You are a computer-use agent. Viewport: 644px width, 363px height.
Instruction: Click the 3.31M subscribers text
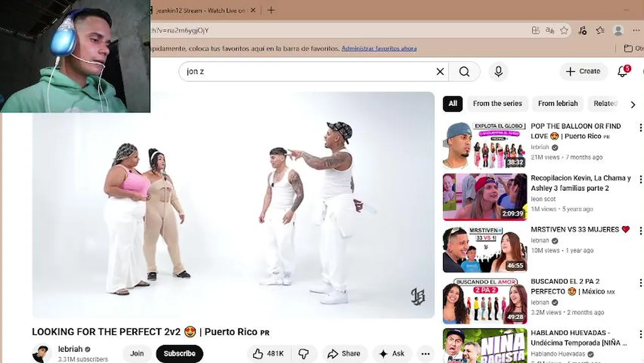tap(83, 359)
